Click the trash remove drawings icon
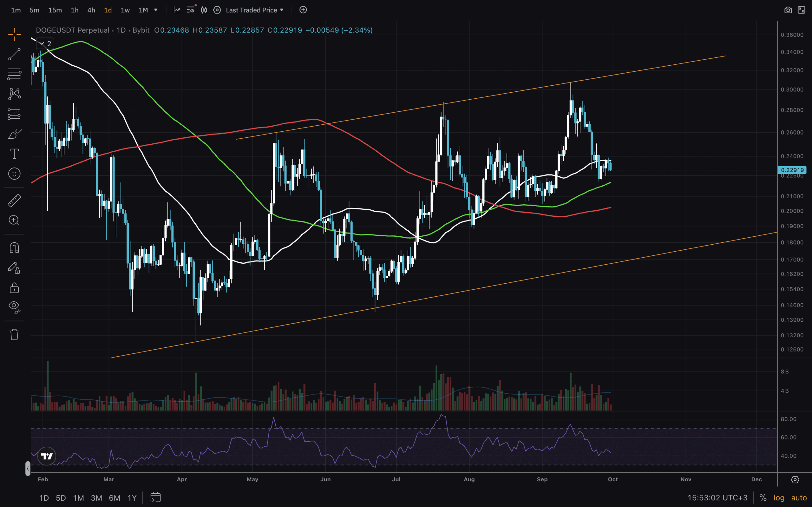Screen dimensions: 812x507 (x=14, y=334)
